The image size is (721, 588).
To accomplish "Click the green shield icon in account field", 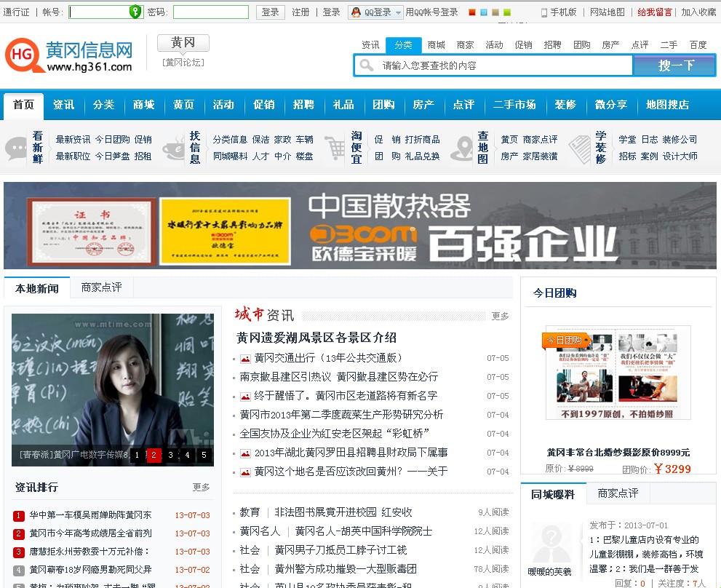I will pos(135,12).
